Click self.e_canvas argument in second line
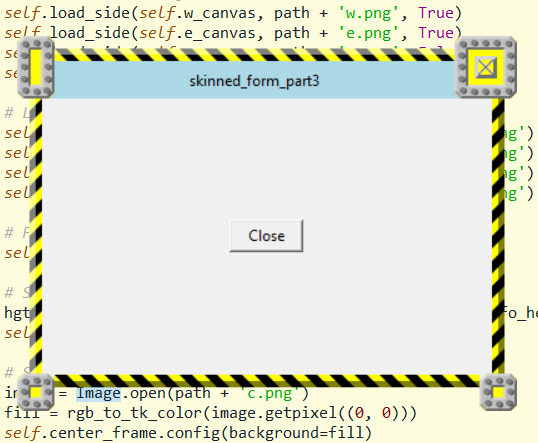Image resolution: width=538 pixels, height=443 pixels. coord(197,33)
